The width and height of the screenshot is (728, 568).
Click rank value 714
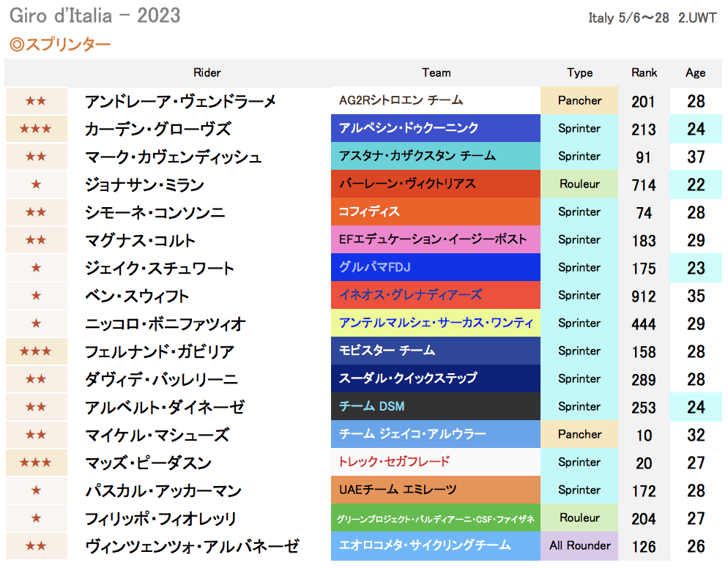pos(644,184)
